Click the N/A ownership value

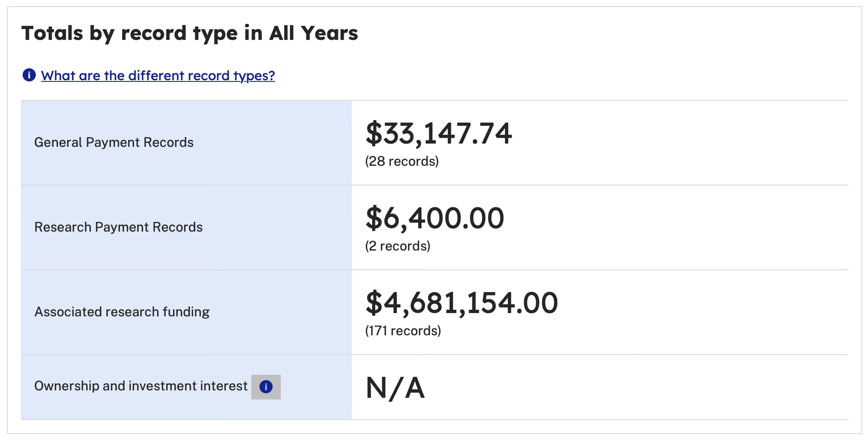395,388
